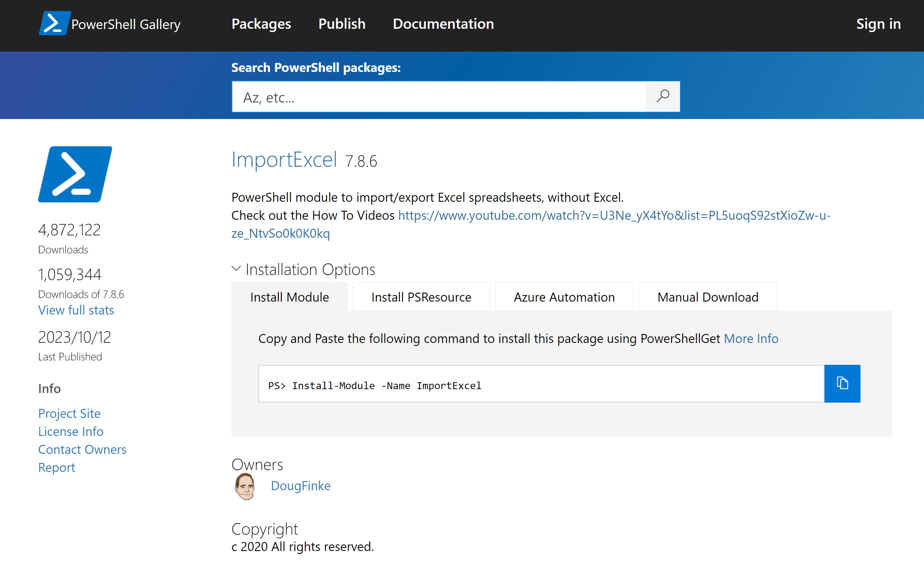Click the ImportExcel package PowerShell icon
The width and height of the screenshot is (924, 566).
coord(75,174)
